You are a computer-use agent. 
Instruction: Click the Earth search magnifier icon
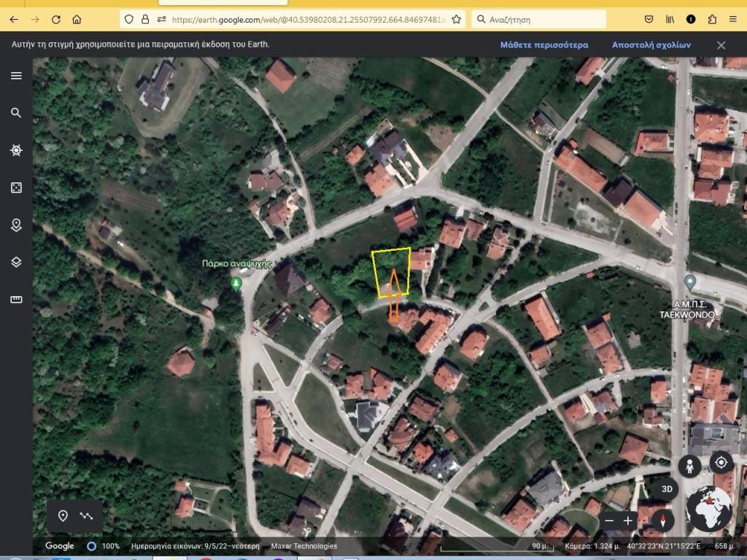tap(16, 113)
